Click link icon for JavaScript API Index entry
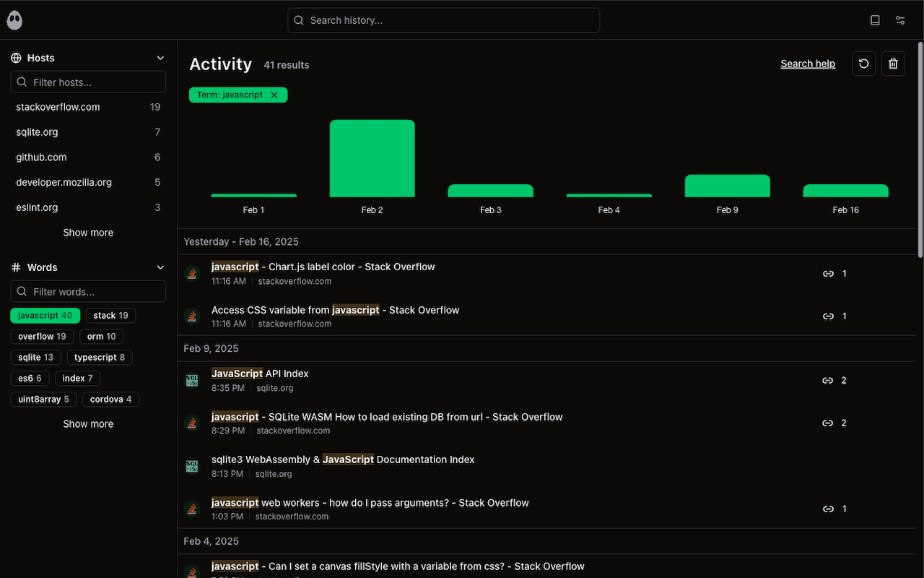924x578 pixels. click(x=828, y=381)
